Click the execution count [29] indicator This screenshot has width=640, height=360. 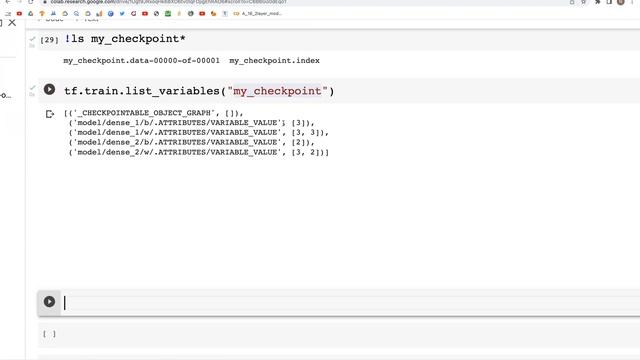coord(49,40)
